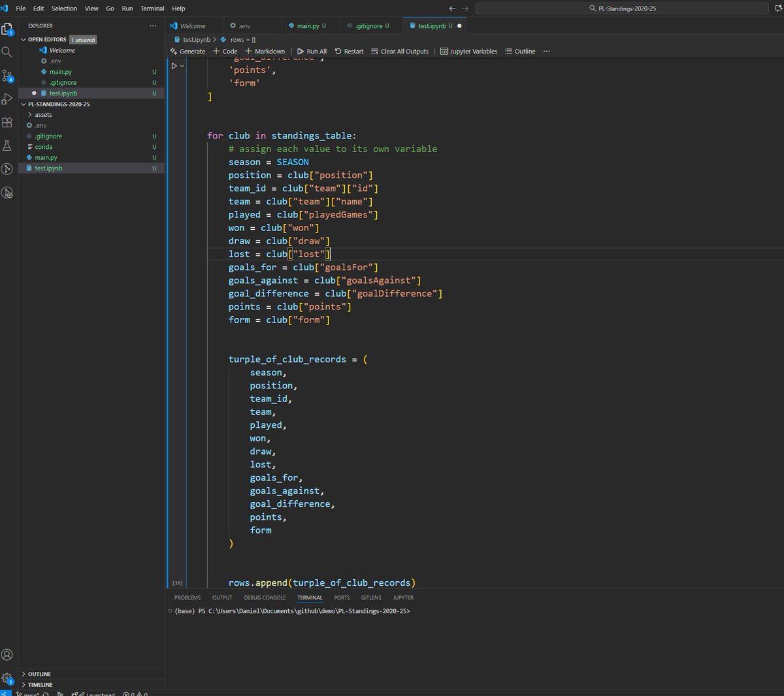Go back with the left arrow
The image size is (784, 696).
452,8
